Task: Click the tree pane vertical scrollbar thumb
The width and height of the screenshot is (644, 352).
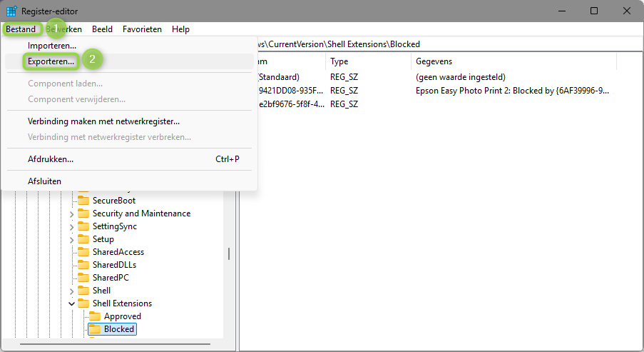Action: click(228, 253)
